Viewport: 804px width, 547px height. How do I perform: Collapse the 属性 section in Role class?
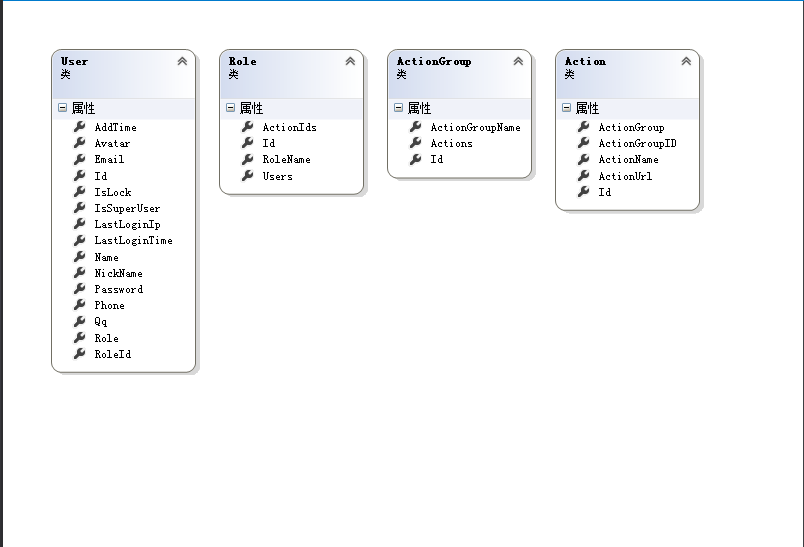(x=230, y=108)
